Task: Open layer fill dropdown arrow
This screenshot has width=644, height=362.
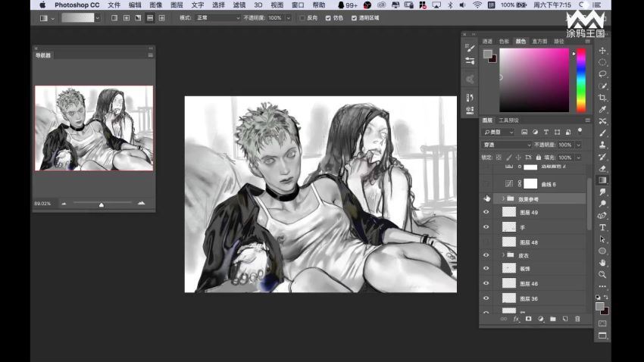Action: coord(578,158)
